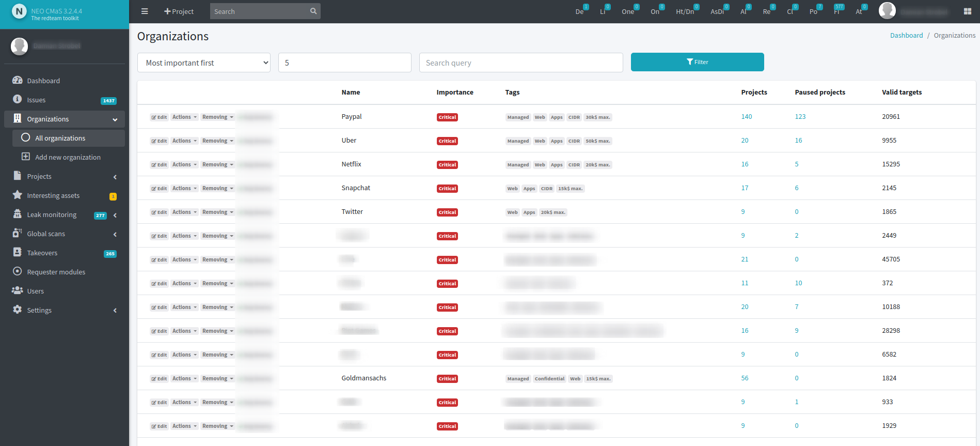
Task: Open Paypal's 140 projects link
Action: click(747, 117)
